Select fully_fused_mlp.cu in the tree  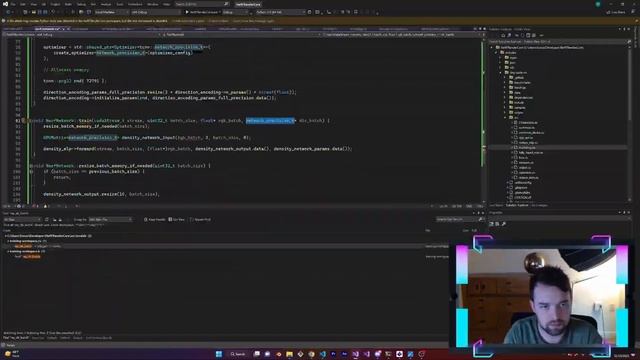tap(531, 153)
